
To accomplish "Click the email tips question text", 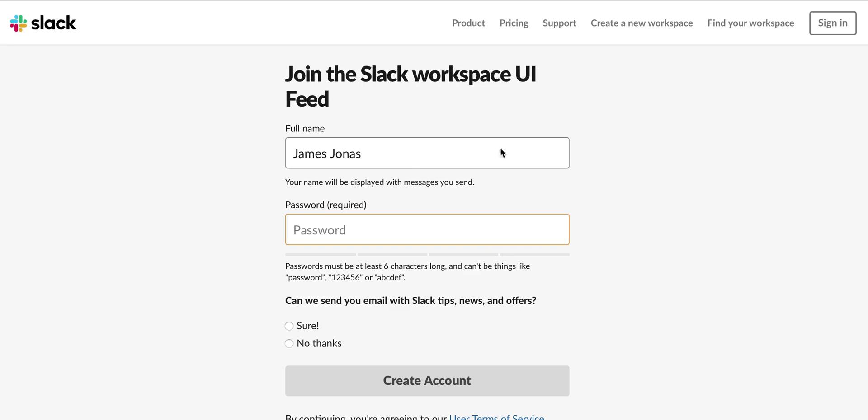I will pyautogui.click(x=410, y=301).
